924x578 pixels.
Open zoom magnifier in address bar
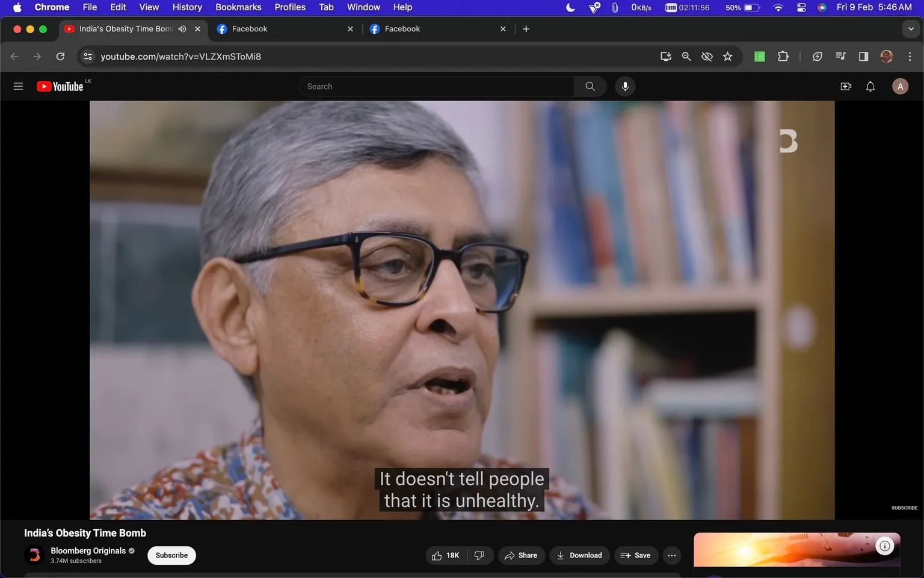click(x=686, y=57)
